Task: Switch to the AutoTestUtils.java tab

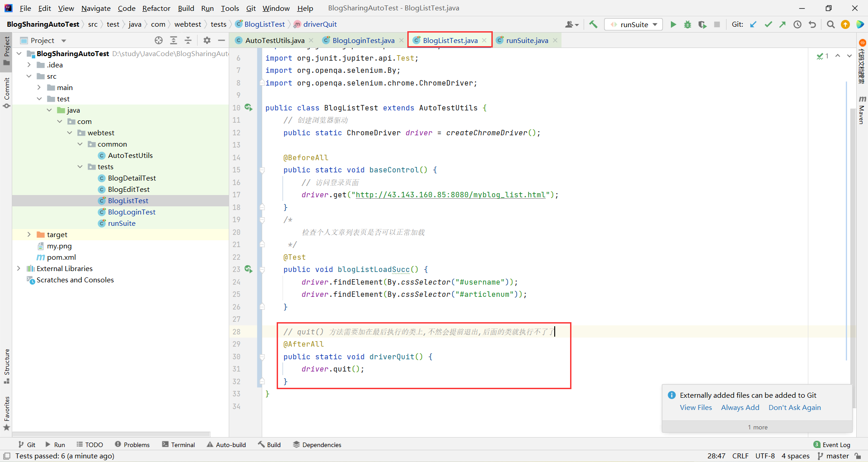Action: click(274, 40)
